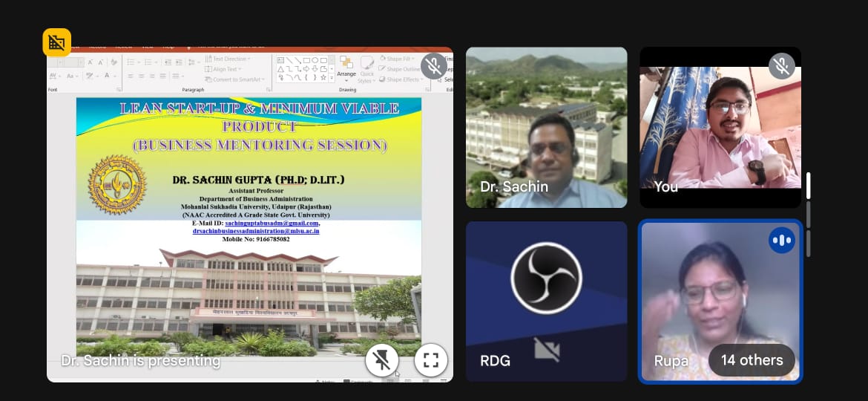Select the Right Arrow shape in gallery

coord(306,69)
